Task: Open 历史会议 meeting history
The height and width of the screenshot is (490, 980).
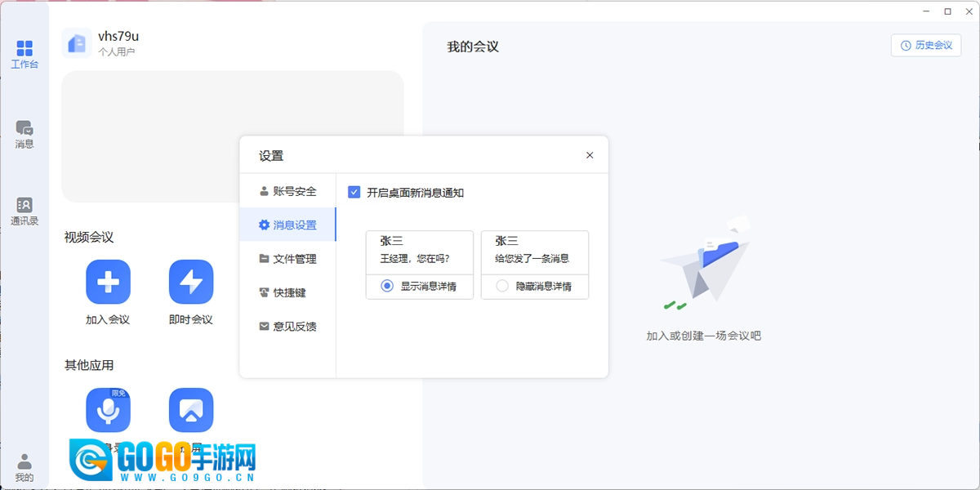Action: [x=926, y=45]
